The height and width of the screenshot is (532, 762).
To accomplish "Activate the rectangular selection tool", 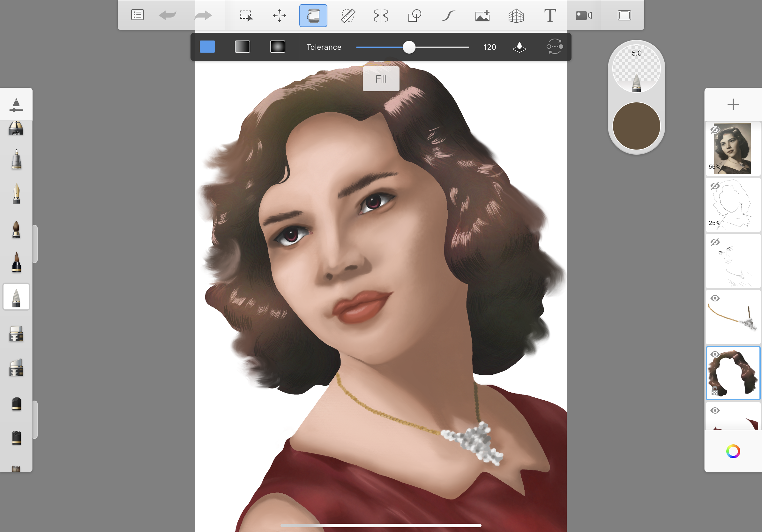I will [x=246, y=15].
